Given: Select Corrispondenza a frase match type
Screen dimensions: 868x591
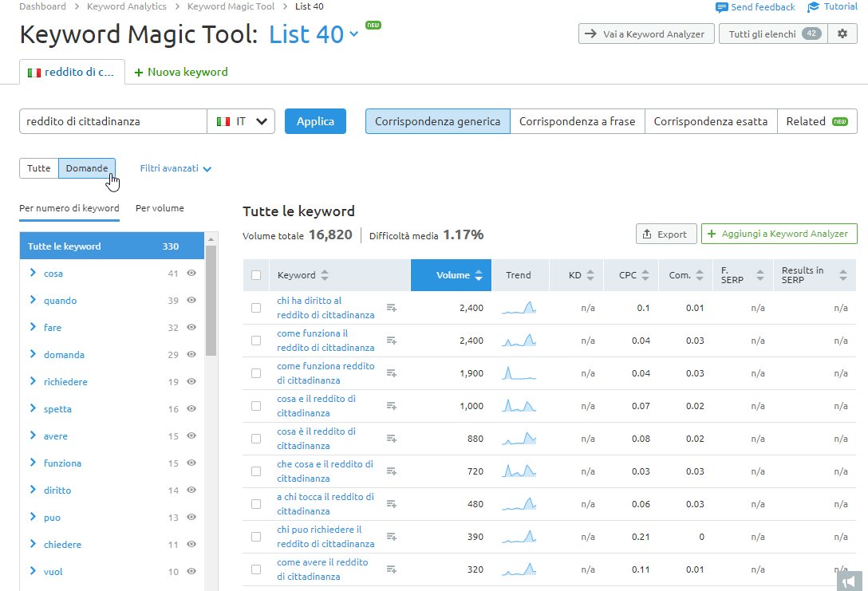Looking at the screenshot, I should [x=578, y=121].
